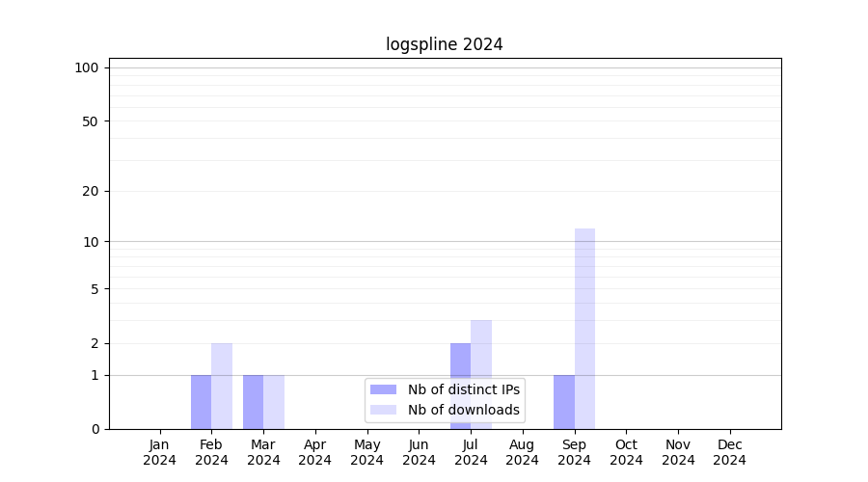Click the tall September downloads bar
The height and width of the screenshot is (482, 868).
point(584,328)
